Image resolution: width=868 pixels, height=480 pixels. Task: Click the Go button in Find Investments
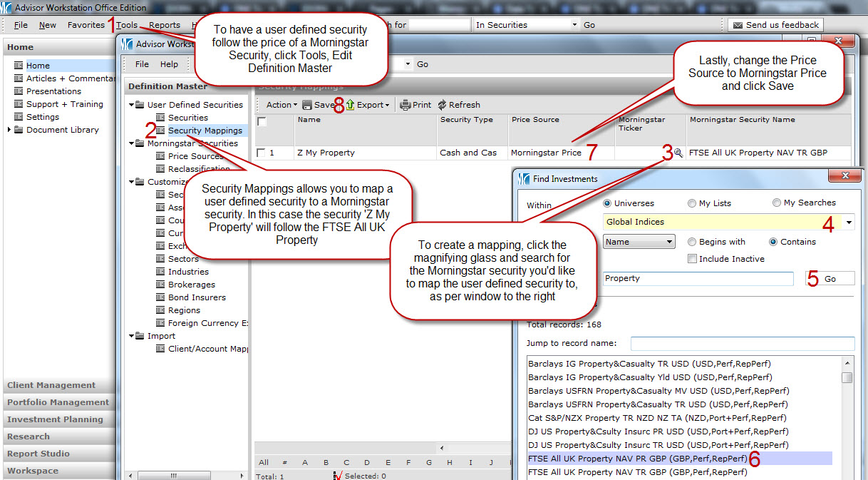pyautogui.click(x=830, y=279)
